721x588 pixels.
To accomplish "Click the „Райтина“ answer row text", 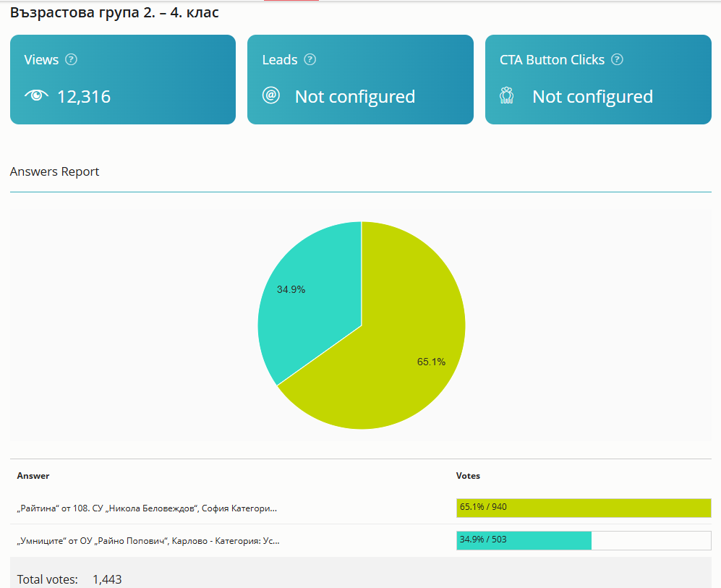I will [147, 508].
